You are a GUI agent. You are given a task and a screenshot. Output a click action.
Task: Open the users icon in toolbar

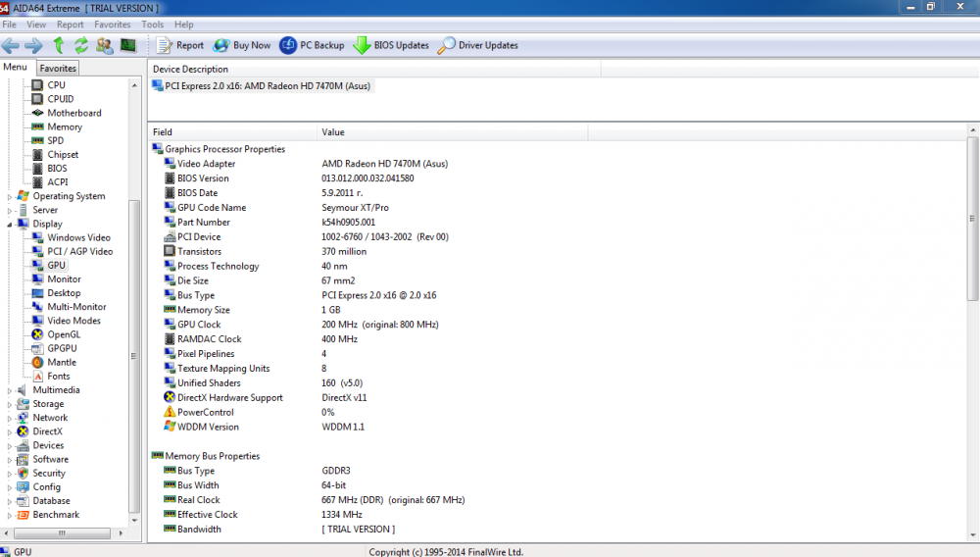click(x=105, y=45)
